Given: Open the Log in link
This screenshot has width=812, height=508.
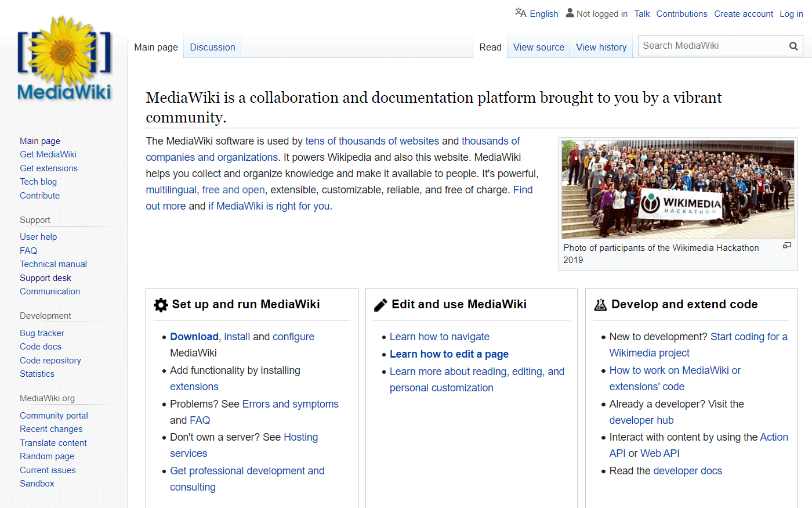Looking at the screenshot, I should 791,13.
